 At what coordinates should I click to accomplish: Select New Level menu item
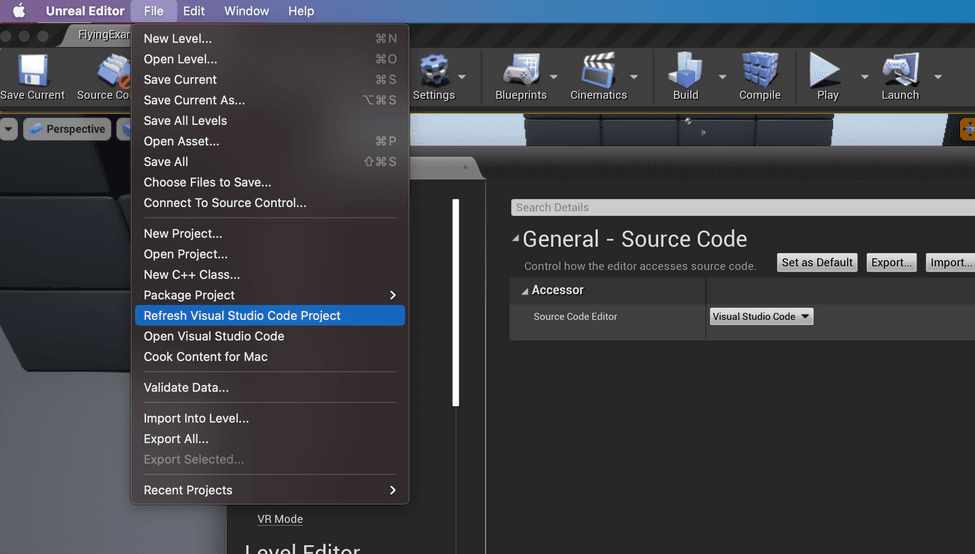click(x=269, y=39)
